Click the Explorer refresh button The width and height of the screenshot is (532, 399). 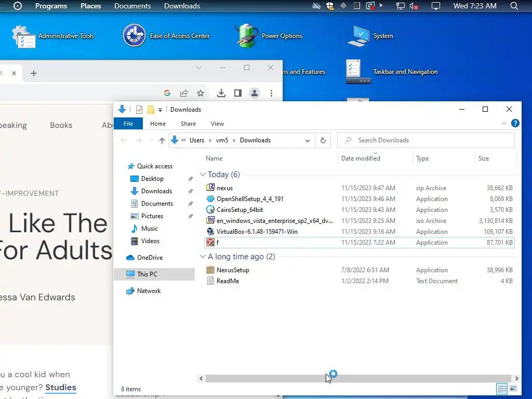coord(323,140)
